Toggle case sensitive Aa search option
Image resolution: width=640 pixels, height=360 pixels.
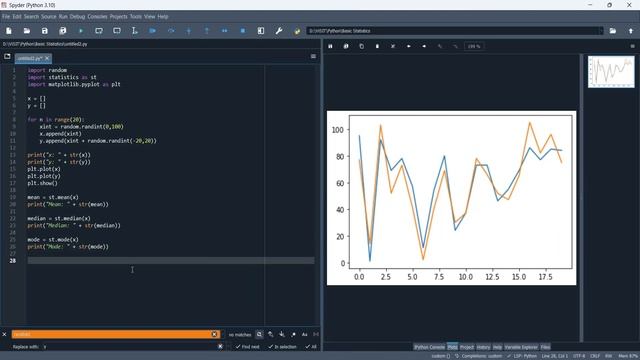pos(304,334)
